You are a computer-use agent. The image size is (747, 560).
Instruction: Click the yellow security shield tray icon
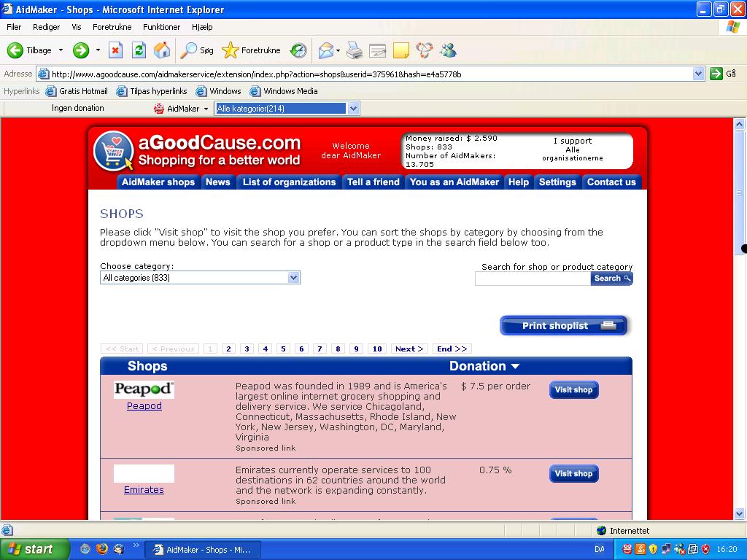point(653,549)
